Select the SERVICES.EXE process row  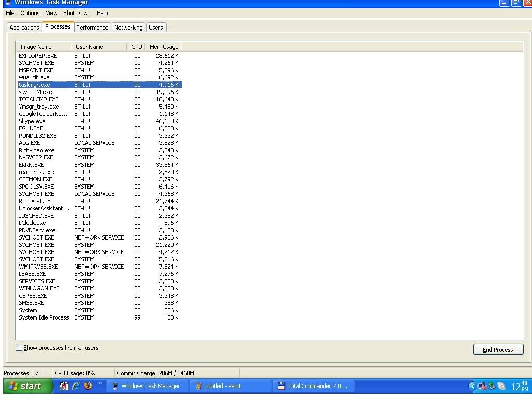coord(100,281)
